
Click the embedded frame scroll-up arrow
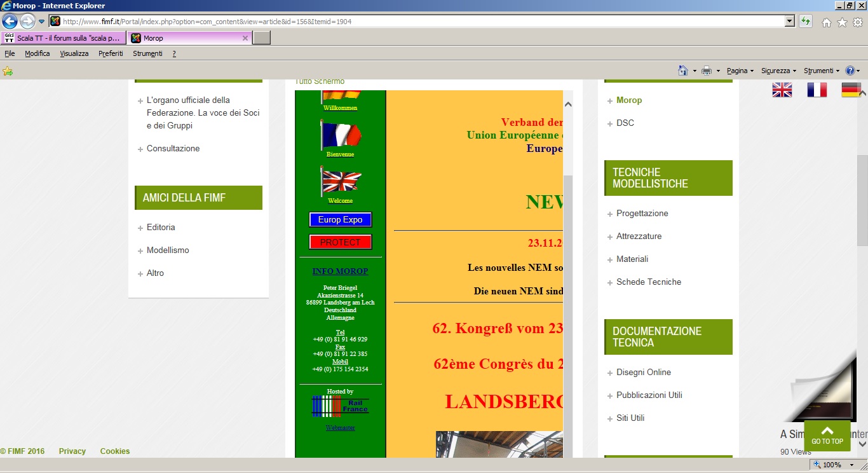pyautogui.click(x=568, y=104)
